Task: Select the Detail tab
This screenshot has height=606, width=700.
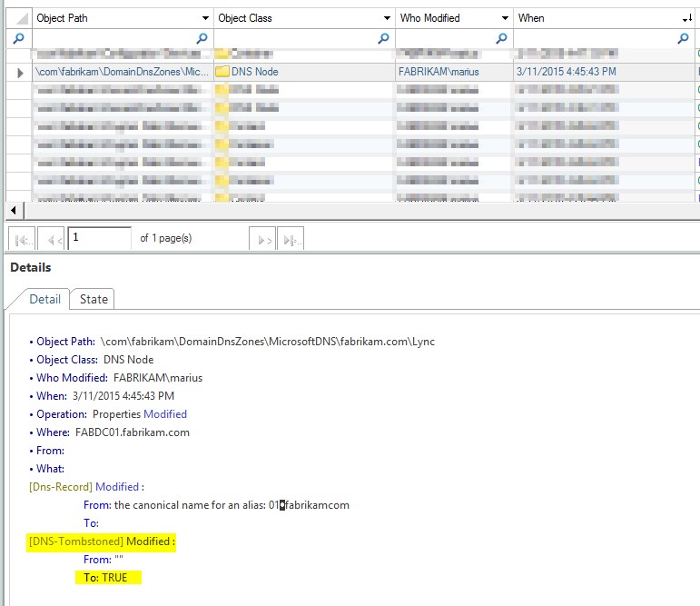Action: 44,299
